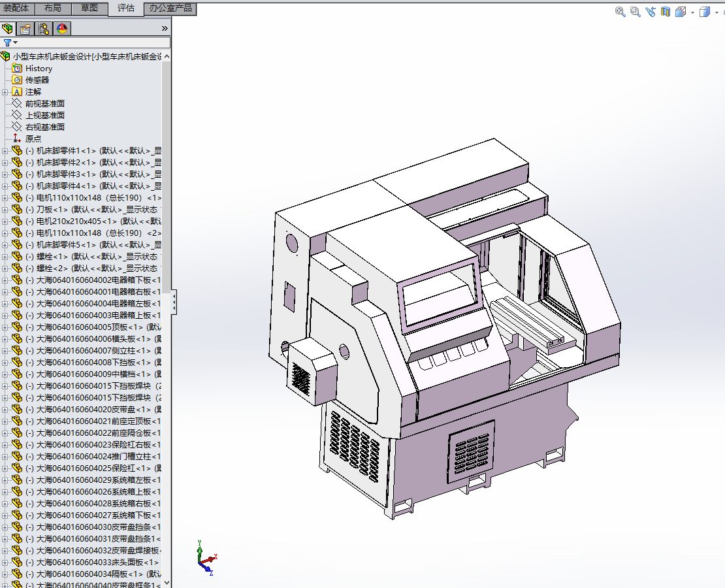
Task: Expand the 大海0640160604004电器箱左板 node
Action: [5, 304]
